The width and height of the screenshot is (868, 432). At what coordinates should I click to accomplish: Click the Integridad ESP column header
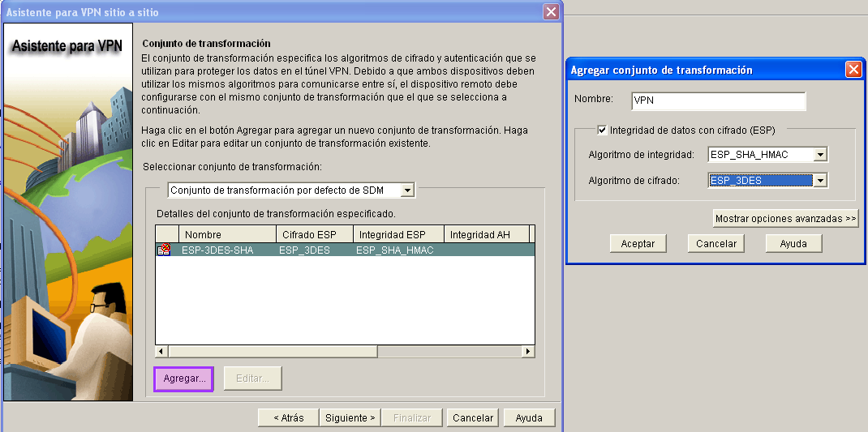point(398,234)
